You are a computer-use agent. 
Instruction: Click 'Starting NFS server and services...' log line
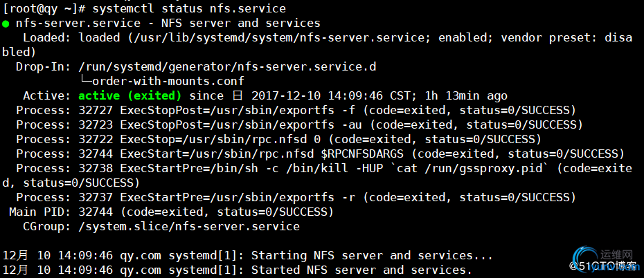click(x=248, y=256)
